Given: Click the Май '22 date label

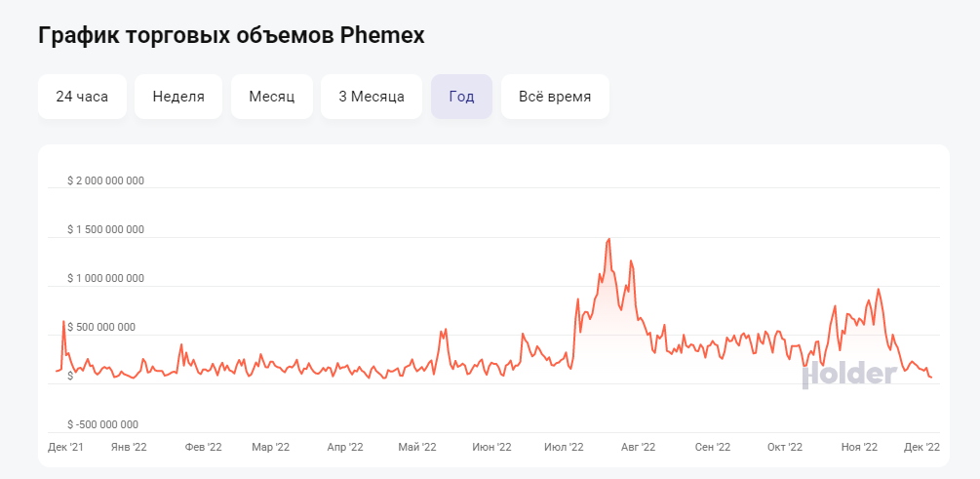Looking at the screenshot, I should (416, 447).
